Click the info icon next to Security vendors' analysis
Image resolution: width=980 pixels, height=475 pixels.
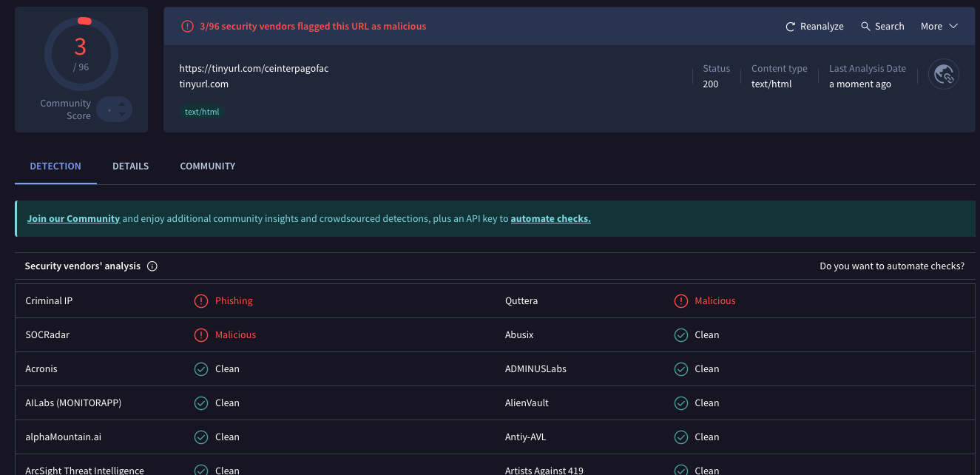point(152,266)
